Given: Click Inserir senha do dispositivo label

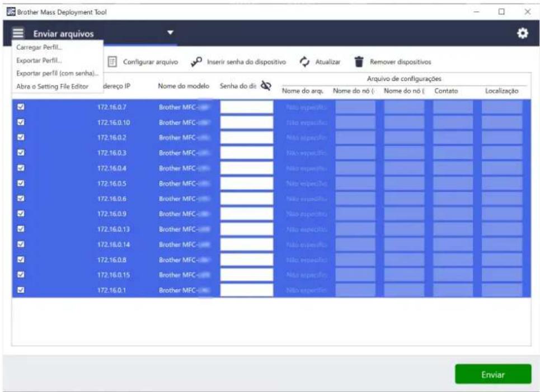Looking at the screenshot, I should [246, 62].
